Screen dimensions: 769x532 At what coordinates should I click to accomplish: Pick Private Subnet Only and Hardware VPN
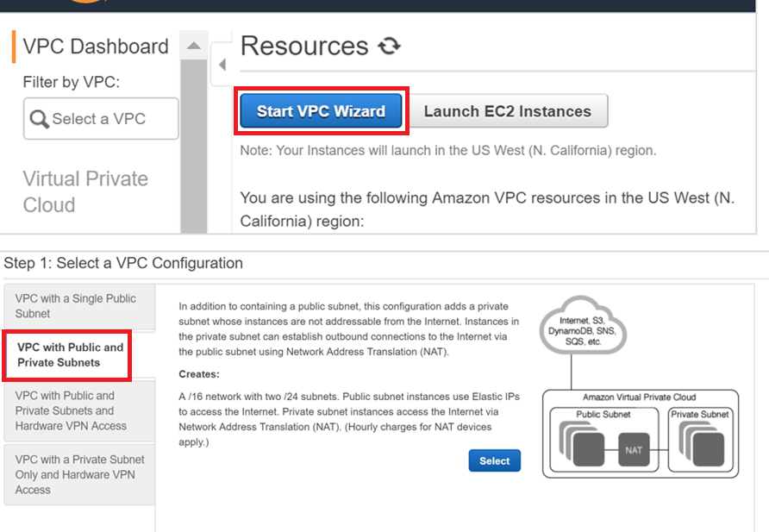[79, 474]
